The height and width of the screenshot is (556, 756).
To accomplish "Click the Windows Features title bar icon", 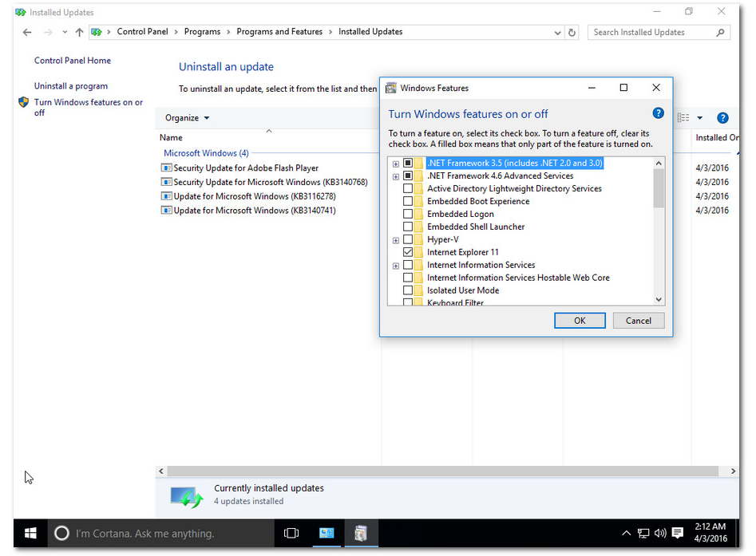I will pos(391,89).
